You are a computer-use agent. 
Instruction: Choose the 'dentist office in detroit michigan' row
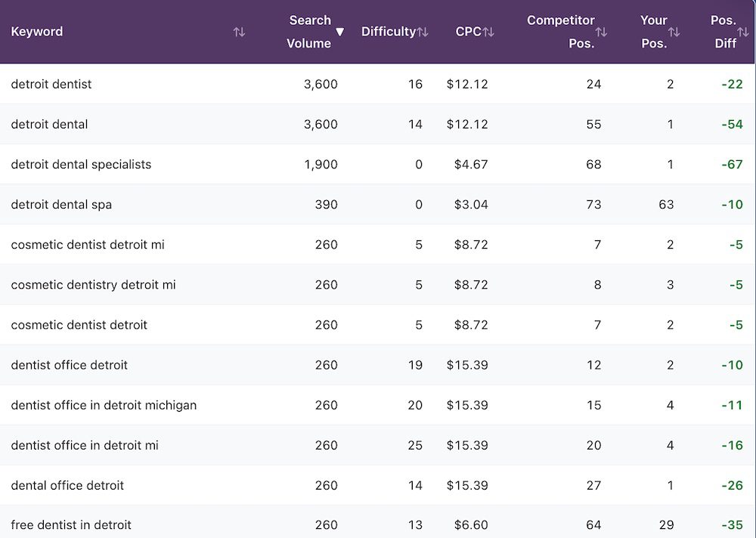(x=104, y=405)
